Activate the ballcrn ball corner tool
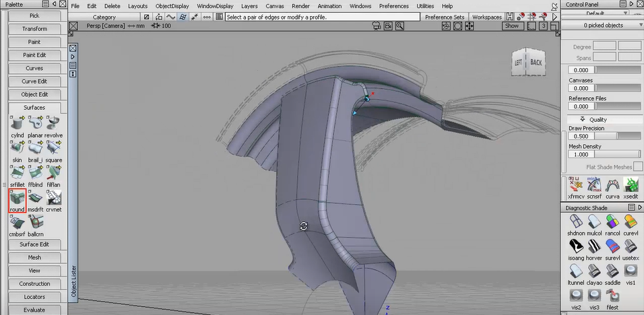Viewport: 644px width, 315px height. pyautogui.click(x=36, y=223)
